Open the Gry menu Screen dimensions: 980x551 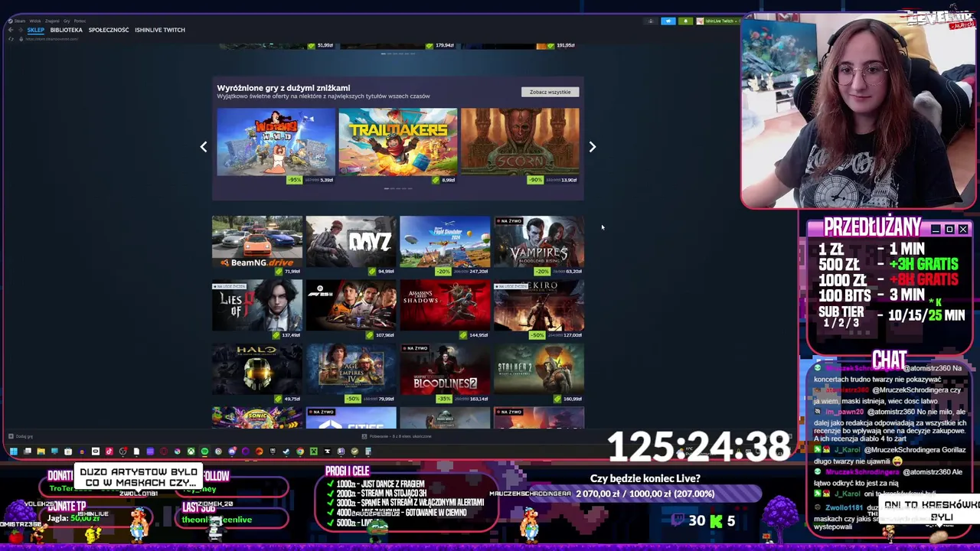point(67,21)
